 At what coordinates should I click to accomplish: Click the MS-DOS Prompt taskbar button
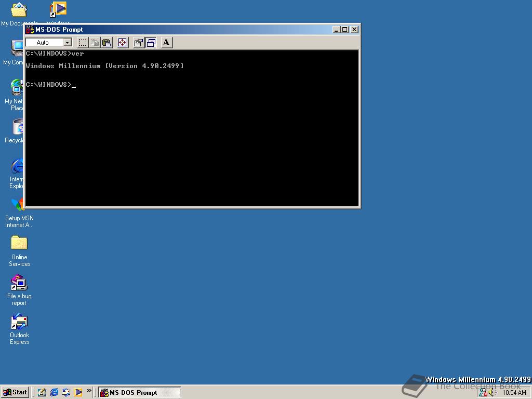tap(140, 393)
